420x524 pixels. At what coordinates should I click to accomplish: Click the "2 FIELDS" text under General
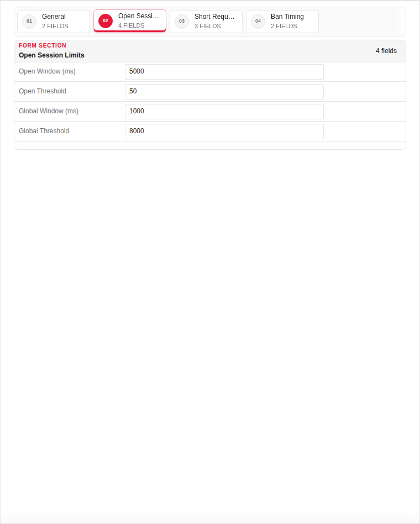point(55,26)
